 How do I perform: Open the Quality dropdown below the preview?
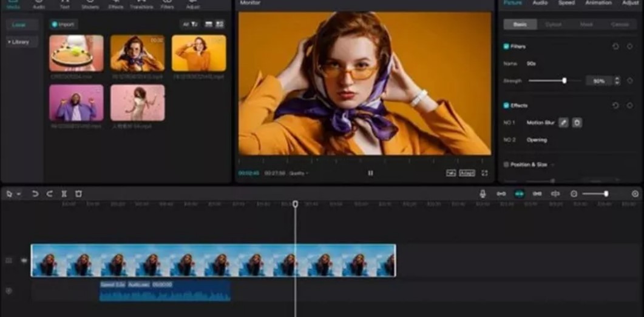coord(298,173)
